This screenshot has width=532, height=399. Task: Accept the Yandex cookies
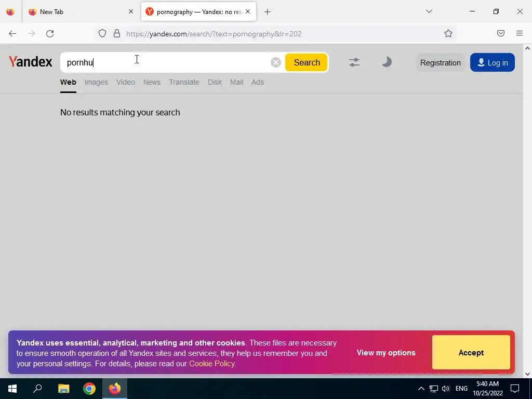click(x=471, y=353)
